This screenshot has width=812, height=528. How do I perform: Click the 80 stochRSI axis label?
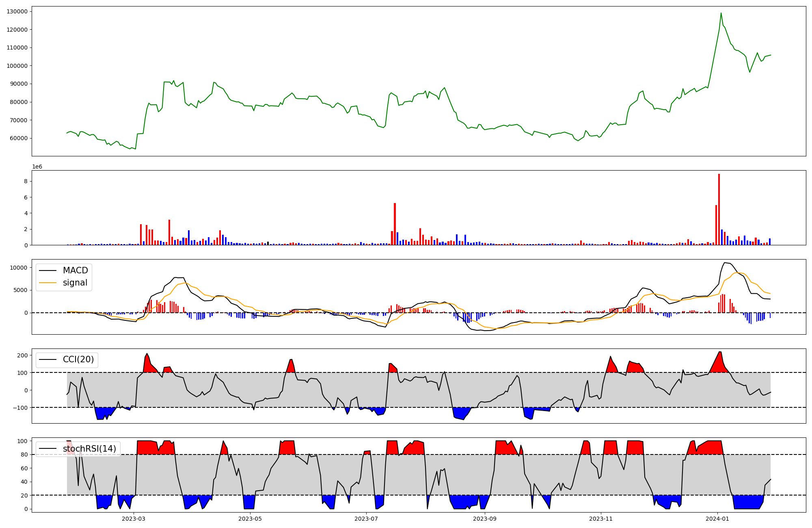click(x=24, y=455)
